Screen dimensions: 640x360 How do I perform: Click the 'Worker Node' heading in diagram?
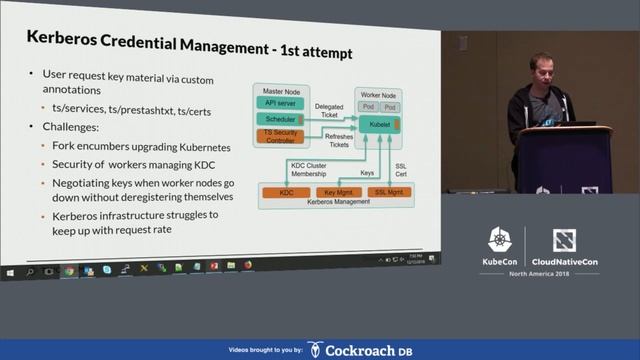[x=378, y=95]
